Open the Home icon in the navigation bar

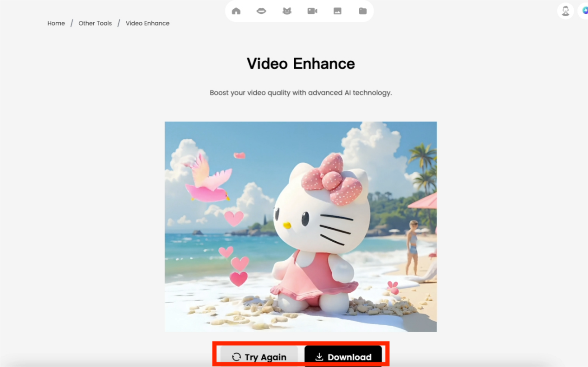click(x=236, y=11)
